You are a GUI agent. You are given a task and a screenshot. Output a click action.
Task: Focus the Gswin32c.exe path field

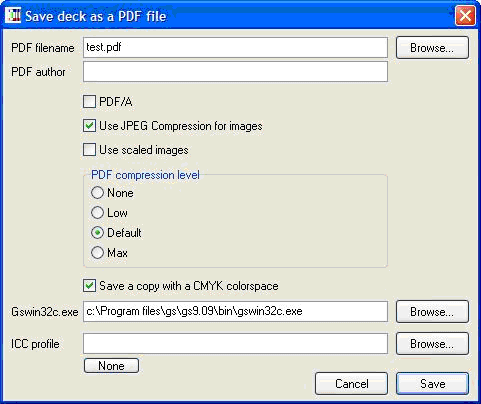(x=235, y=311)
